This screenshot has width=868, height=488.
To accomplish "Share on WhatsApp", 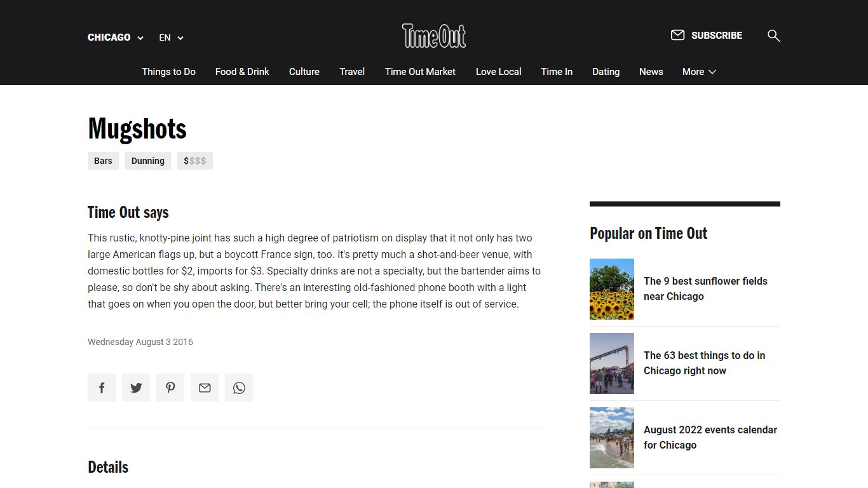I will [x=239, y=388].
